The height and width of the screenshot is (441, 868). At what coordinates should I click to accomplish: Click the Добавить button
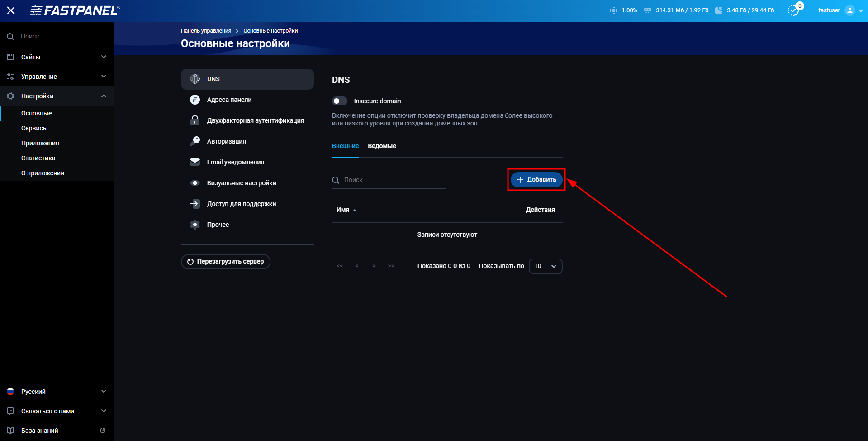click(536, 179)
